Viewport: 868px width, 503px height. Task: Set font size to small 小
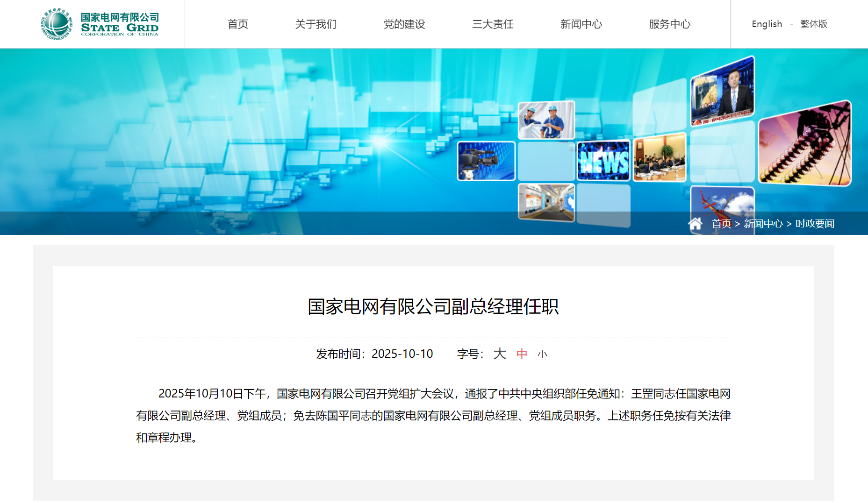coord(542,354)
